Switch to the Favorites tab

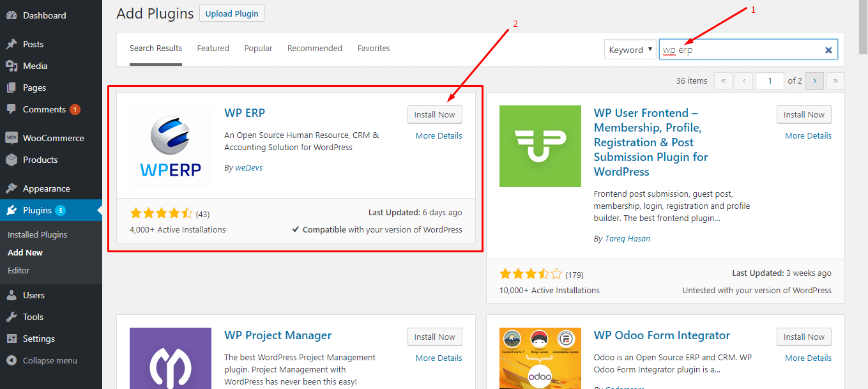tap(374, 49)
